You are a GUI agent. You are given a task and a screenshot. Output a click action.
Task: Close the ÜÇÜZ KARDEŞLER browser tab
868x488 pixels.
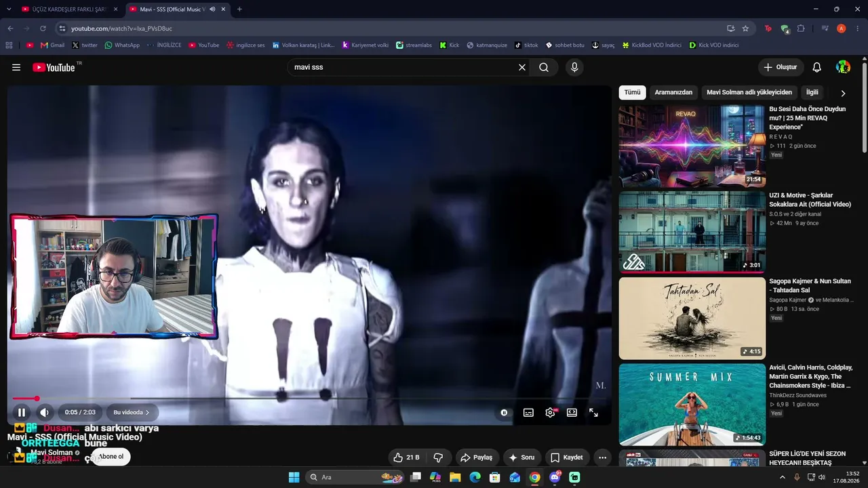point(116,9)
